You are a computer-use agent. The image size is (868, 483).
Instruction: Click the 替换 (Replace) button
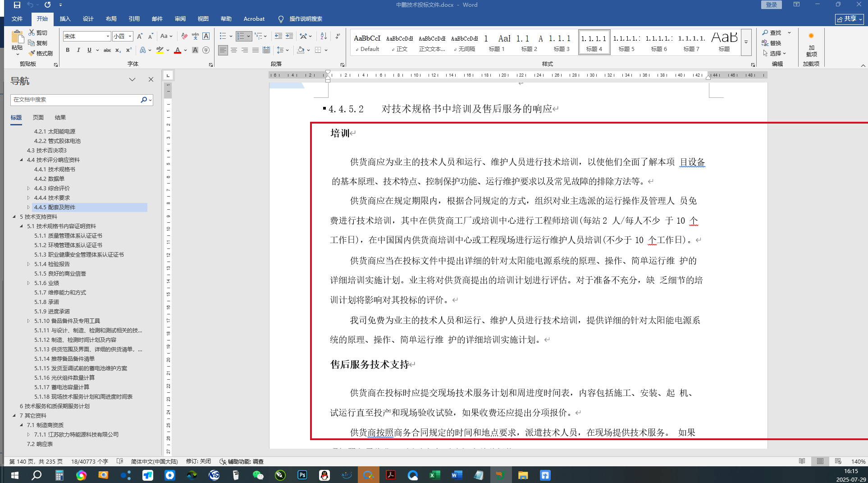772,43
